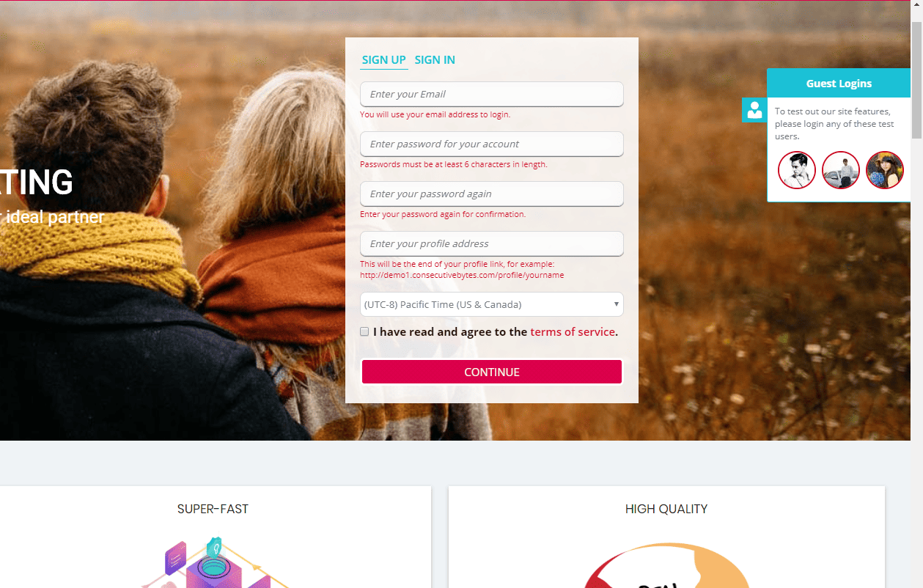Click the HIGH QUALITY card heading

point(666,509)
